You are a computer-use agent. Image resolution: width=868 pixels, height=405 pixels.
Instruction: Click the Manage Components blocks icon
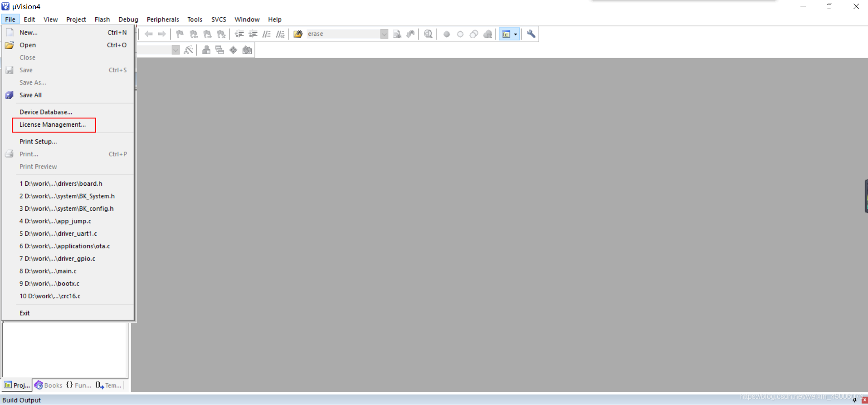(206, 50)
